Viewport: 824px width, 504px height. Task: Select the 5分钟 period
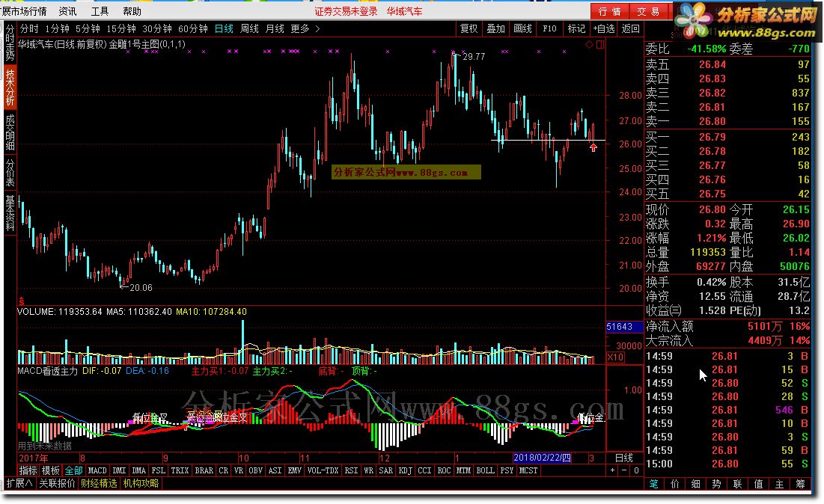[x=88, y=29]
